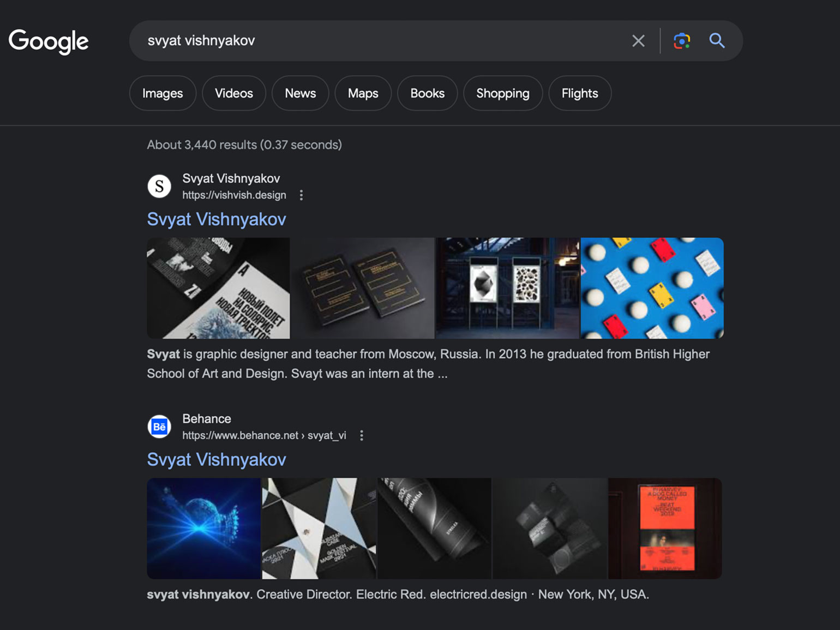The height and width of the screenshot is (630, 840).
Task: Switch to the Images tab
Action: [163, 93]
